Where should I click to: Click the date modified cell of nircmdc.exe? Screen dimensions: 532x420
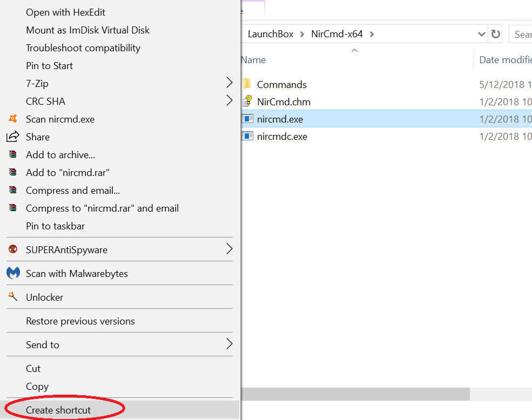point(505,137)
